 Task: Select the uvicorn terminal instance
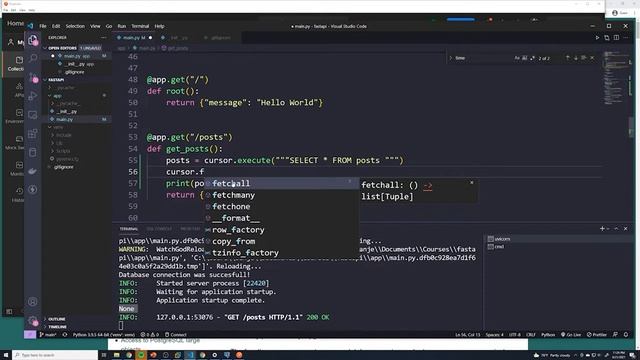tap(558, 239)
